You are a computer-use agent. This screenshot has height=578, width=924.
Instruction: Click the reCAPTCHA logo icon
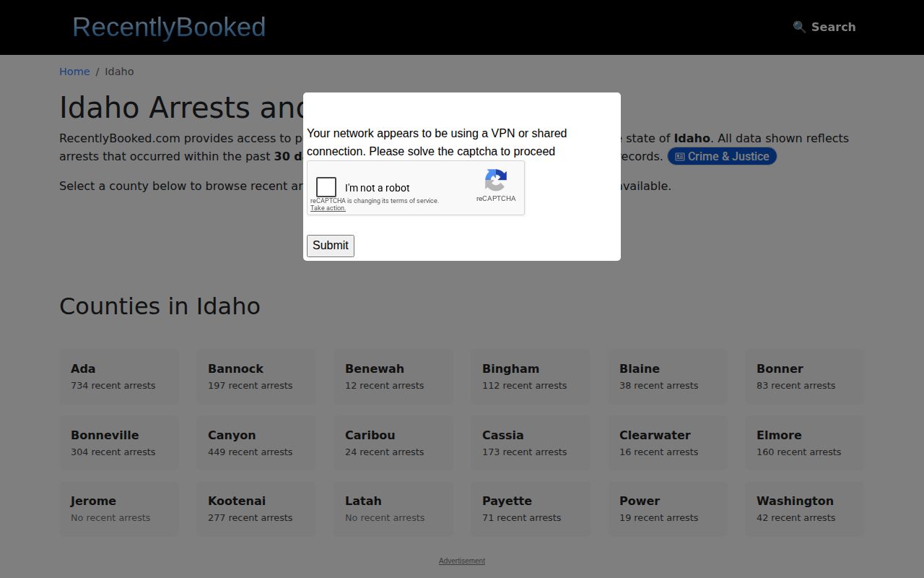coord(496,181)
